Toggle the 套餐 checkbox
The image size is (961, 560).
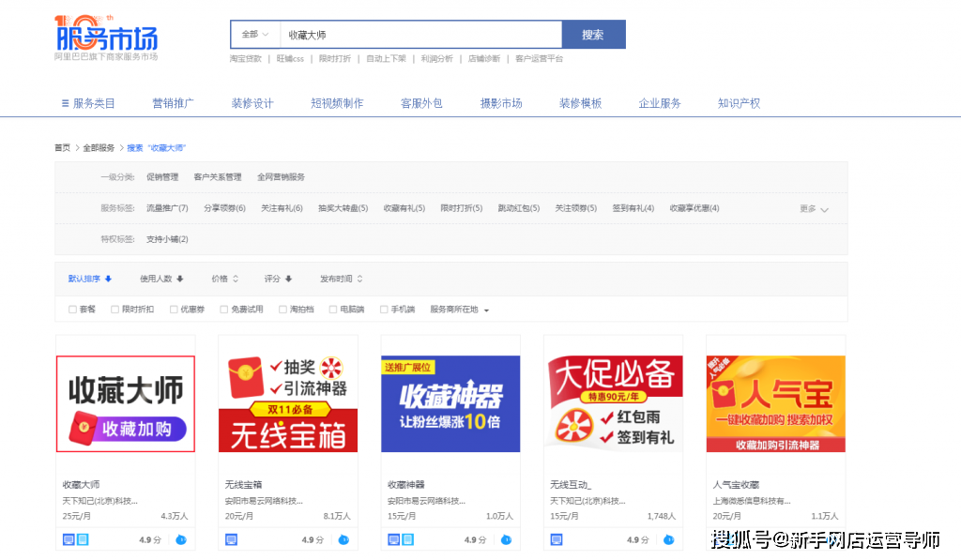click(72, 310)
